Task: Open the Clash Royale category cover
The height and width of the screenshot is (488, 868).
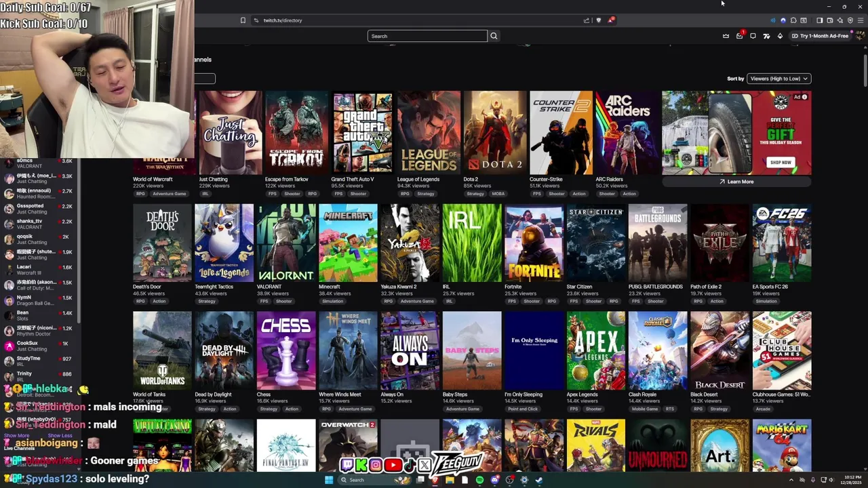Action: pos(658,350)
